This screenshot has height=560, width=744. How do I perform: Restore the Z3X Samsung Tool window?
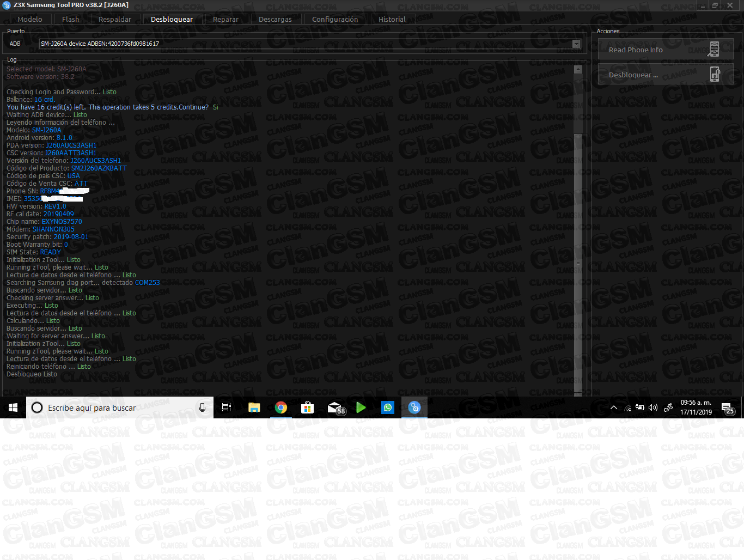click(715, 5)
